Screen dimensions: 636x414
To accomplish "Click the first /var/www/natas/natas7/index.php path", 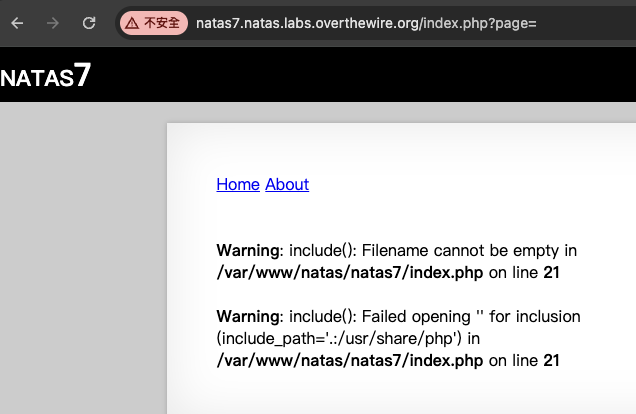I will click(349, 272).
